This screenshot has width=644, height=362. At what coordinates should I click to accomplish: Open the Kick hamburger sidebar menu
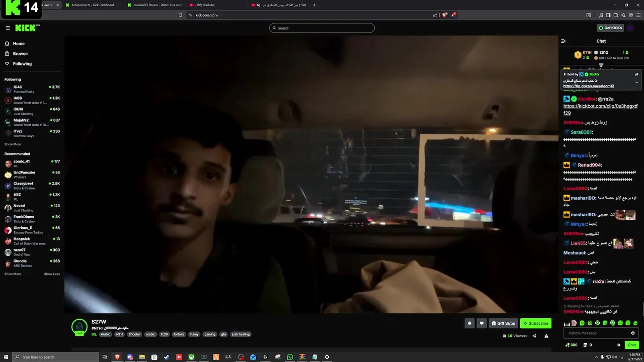(x=8, y=28)
